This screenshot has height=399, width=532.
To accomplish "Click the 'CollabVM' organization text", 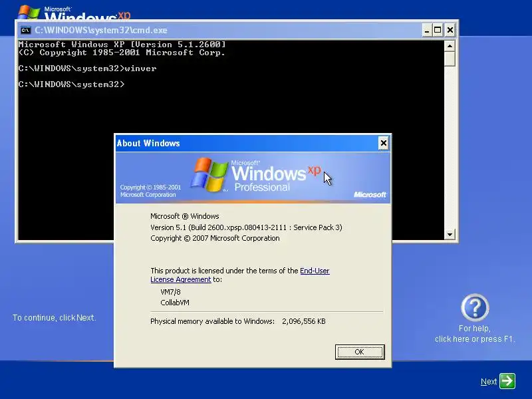I will (x=175, y=303).
